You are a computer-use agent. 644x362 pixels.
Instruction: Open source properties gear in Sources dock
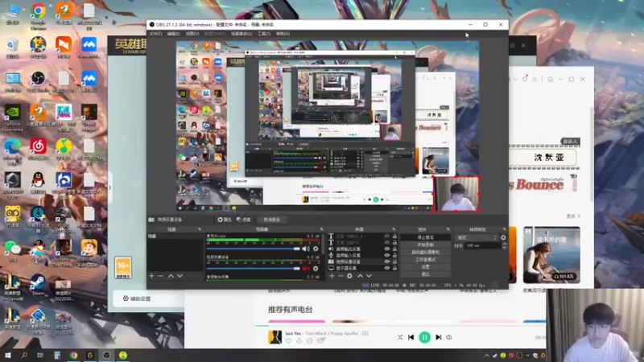[x=349, y=276]
